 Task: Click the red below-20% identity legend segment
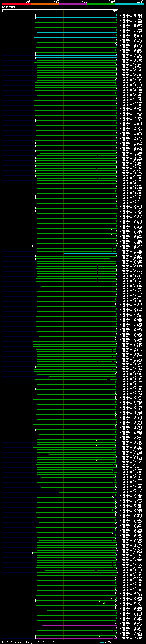pos(16,4)
